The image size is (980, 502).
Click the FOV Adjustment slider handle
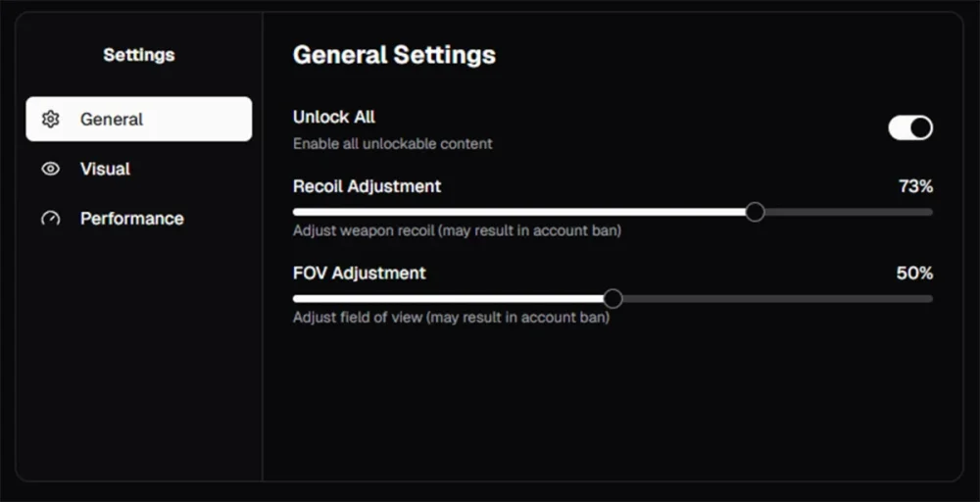613,299
